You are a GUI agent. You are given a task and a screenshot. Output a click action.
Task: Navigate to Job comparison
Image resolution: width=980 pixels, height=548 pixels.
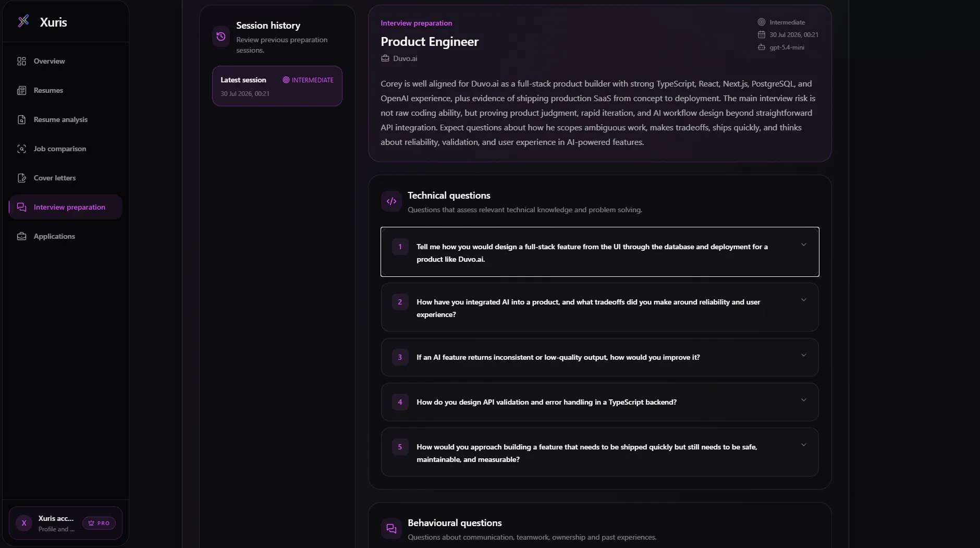point(66,149)
